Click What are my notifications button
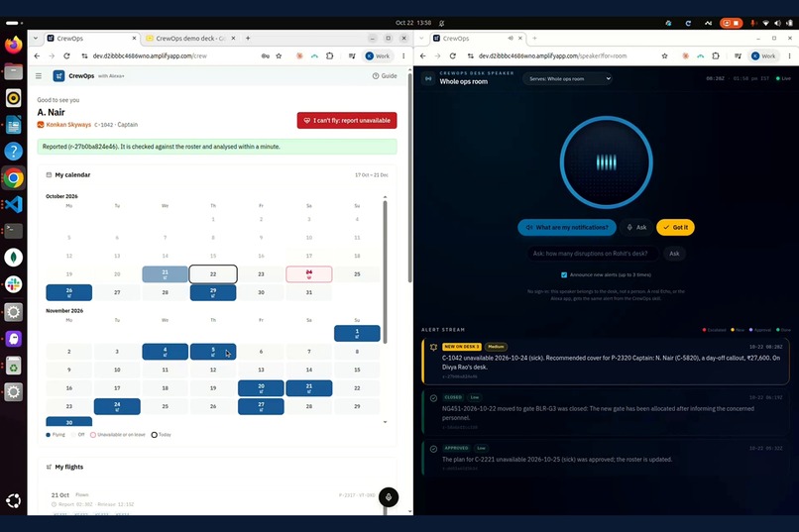This screenshot has height=532, width=799. coord(567,228)
